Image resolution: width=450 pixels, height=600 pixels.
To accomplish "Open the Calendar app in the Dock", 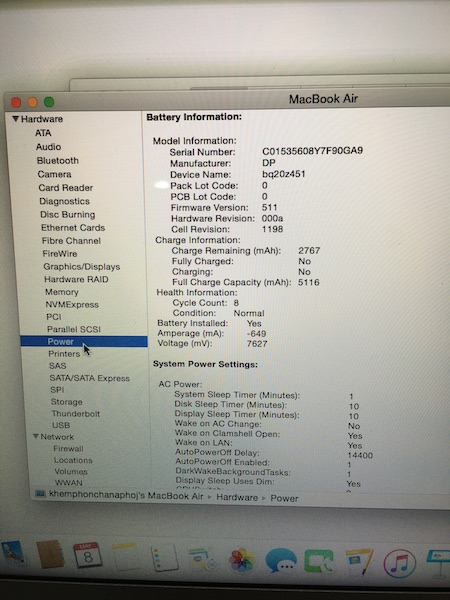I will 88,554.
